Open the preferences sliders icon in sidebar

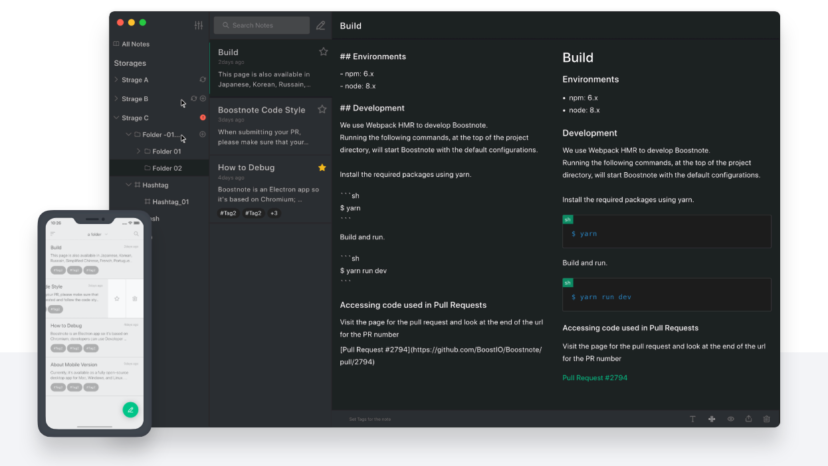click(x=198, y=24)
